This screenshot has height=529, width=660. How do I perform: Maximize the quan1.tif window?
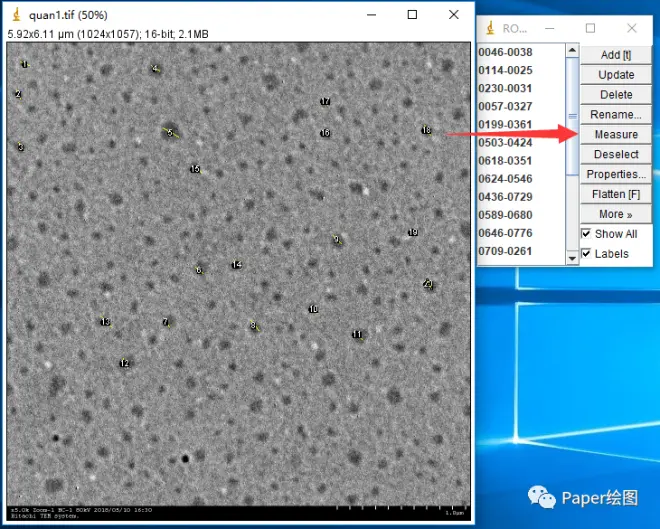(x=412, y=15)
